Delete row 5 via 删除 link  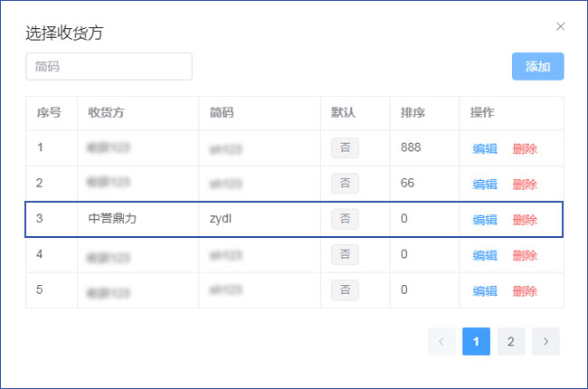pos(525,290)
